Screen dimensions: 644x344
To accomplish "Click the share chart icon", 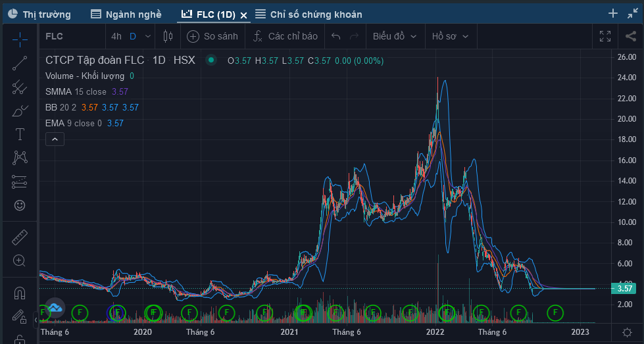I will pyautogui.click(x=631, y=36).
